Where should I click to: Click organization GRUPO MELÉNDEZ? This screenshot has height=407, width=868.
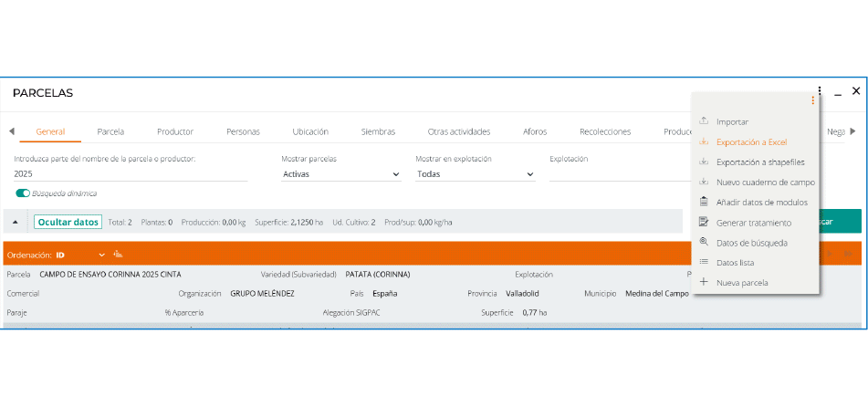pos(262,294)
